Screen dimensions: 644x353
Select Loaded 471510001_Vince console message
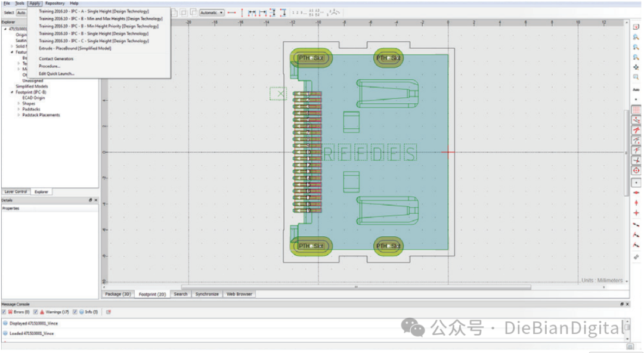(32, 333)
